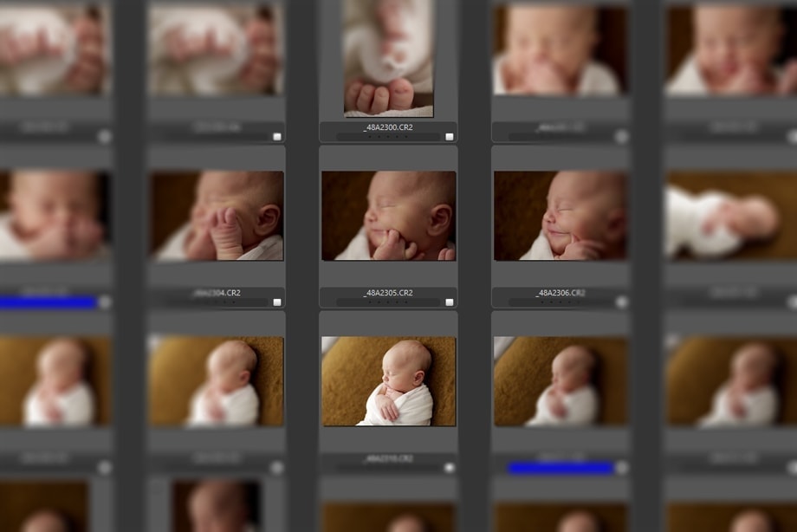Click the round badge under the sharp swaddled baby photo

tap(449, 468)
